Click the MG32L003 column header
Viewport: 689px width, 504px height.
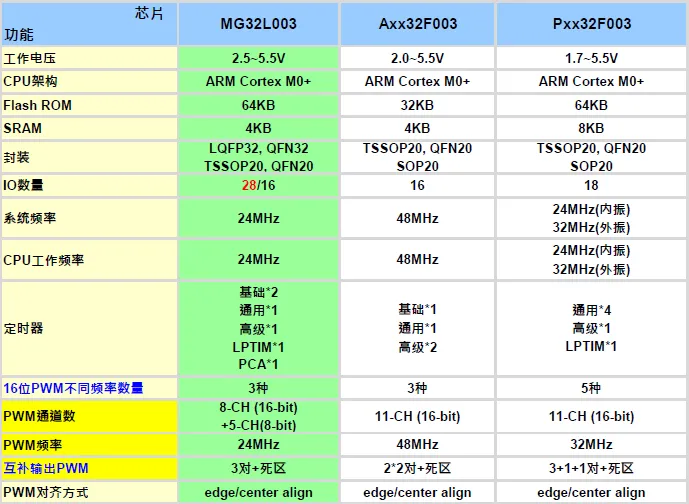pyautogui.click(x=259, y=24)
